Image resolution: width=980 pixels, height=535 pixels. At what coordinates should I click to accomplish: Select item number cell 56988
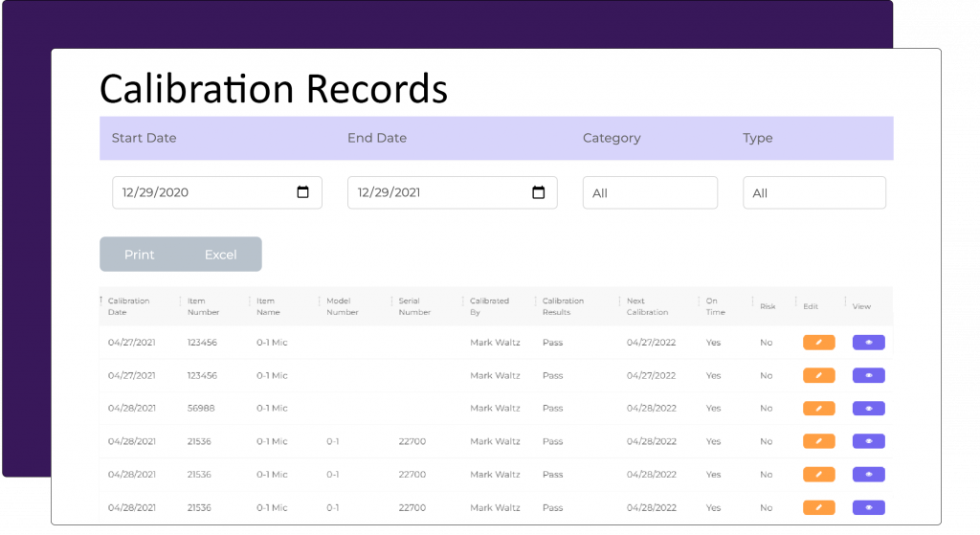(x=201, y=408)
